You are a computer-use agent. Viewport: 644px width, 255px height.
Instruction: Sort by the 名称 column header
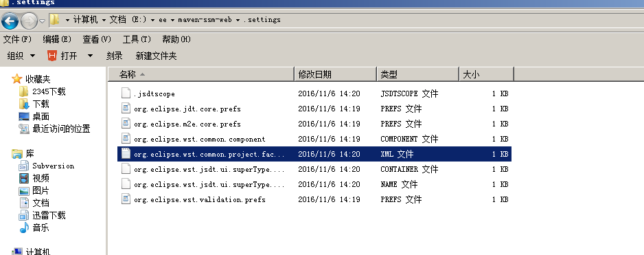coord(201,74)
